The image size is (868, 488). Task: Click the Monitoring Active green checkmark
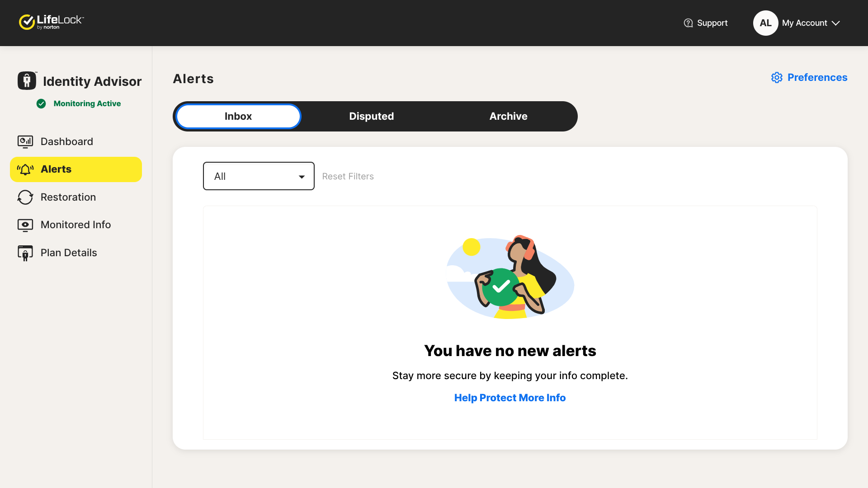tap(41, 104)
